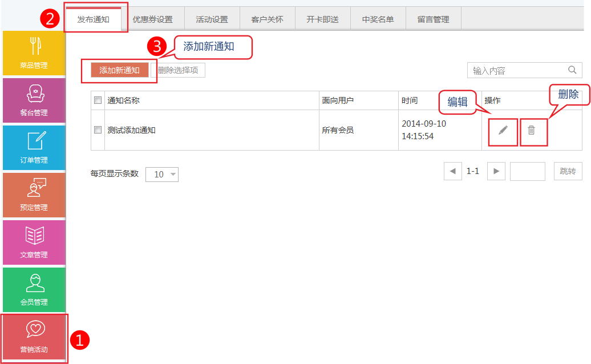
Task: Go to 订单管理 in the sidebar
Action: (34, 148)
